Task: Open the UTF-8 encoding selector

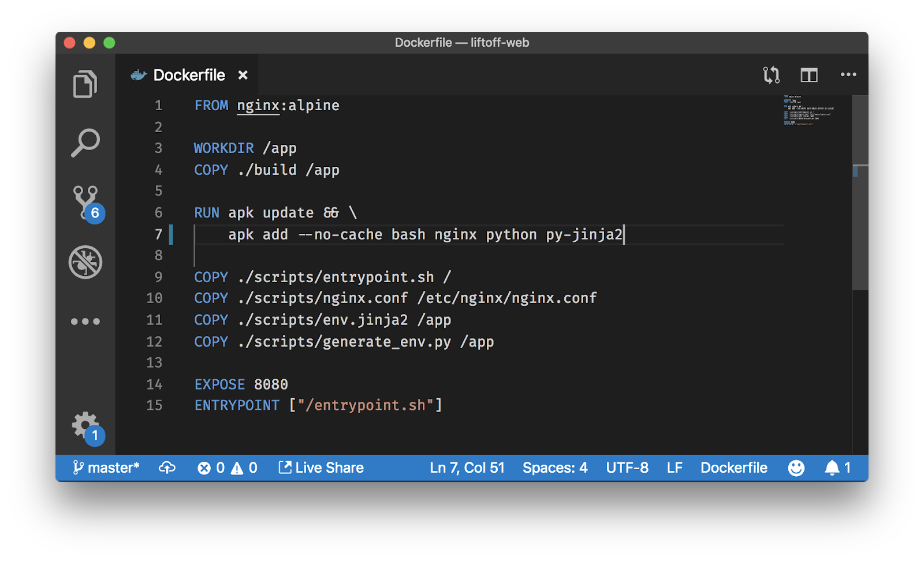Action: coord(627,467)
